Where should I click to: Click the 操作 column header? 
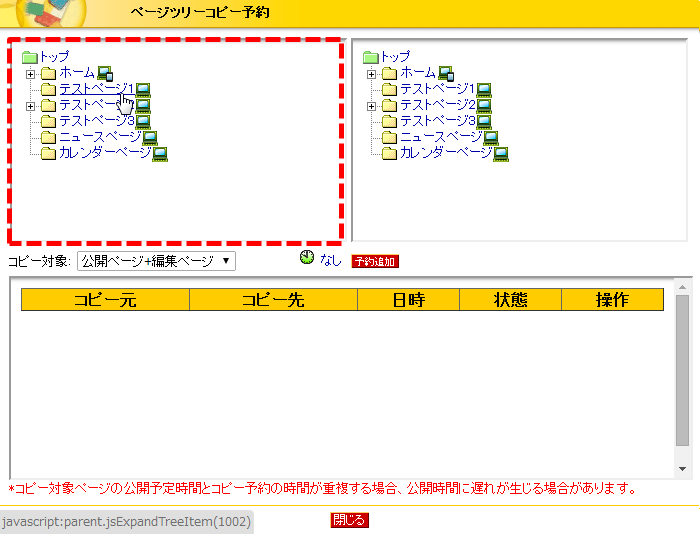pyautogui.click(x=612, y=300)
